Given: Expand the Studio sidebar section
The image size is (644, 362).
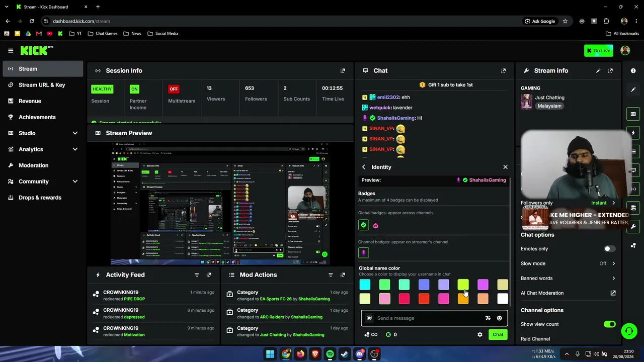Looking at the screenshot, I should click(x=43, y=133).
